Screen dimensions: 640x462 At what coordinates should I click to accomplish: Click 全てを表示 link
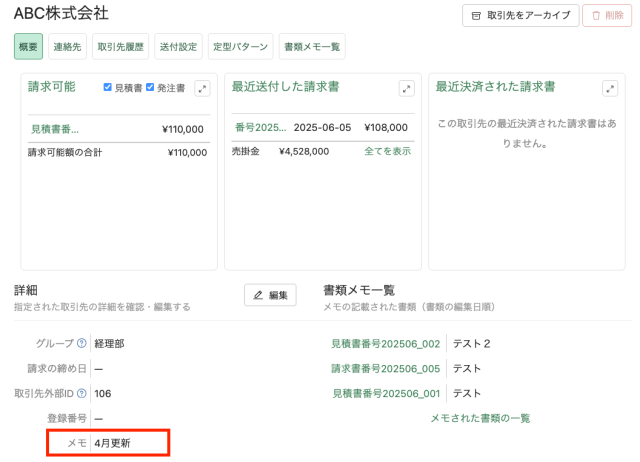point(387,151)
